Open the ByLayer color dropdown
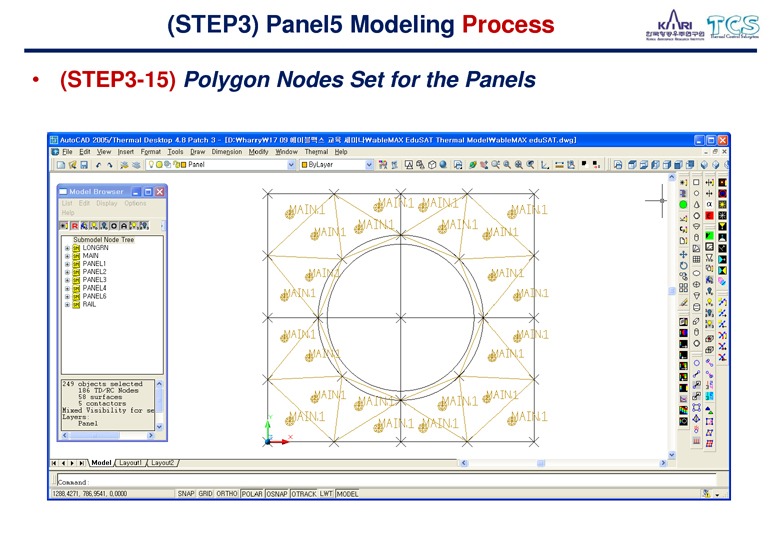 tap(369, 165)
